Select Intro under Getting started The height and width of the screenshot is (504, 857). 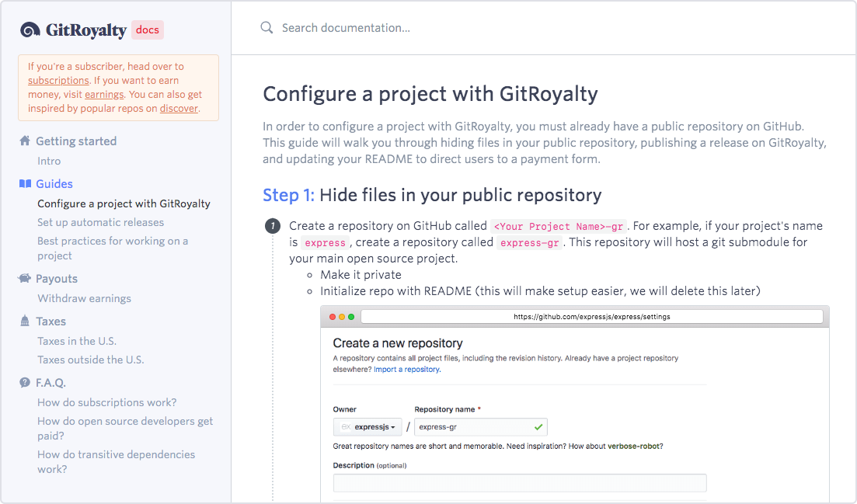(x=49, y=161)
